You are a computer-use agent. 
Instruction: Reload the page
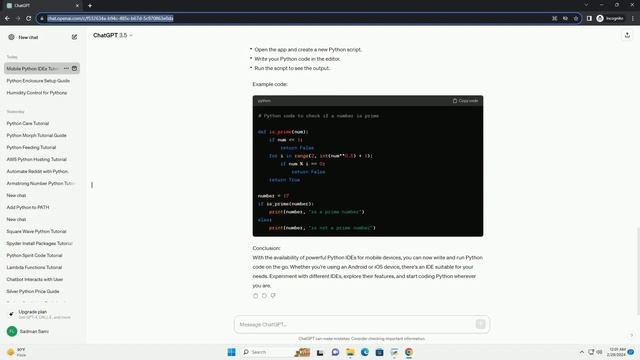tap(29, 18)
